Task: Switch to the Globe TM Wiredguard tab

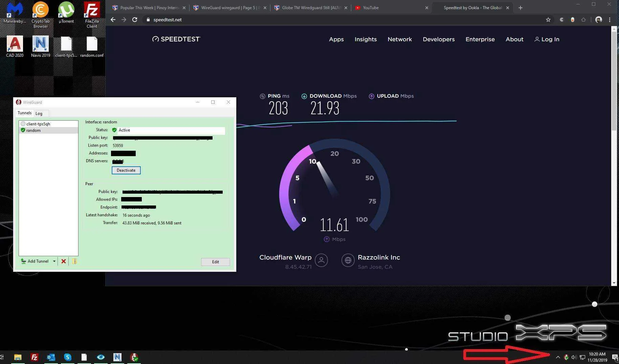Action: coord(310,8)
